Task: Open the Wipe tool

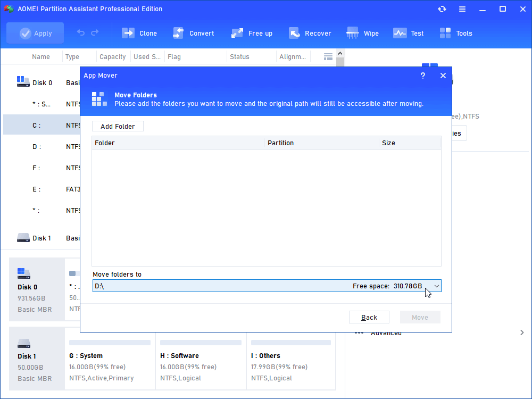Action: [x=362, y=33]
